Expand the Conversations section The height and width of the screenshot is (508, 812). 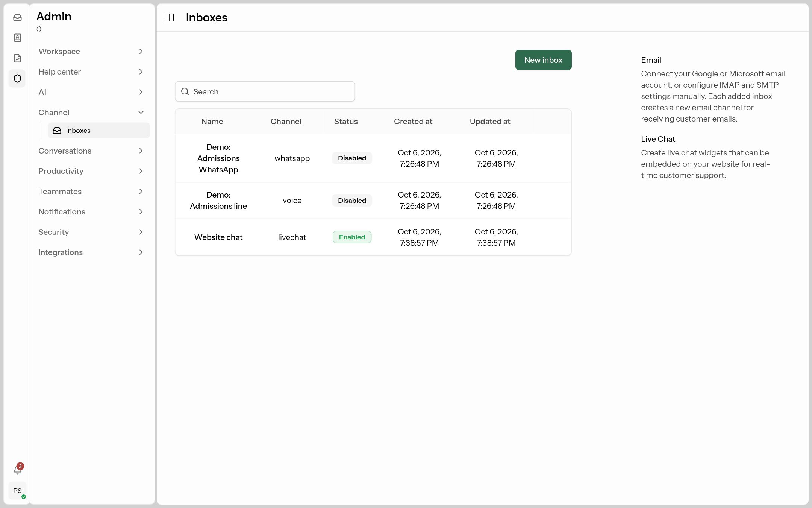tap(91, 151)
